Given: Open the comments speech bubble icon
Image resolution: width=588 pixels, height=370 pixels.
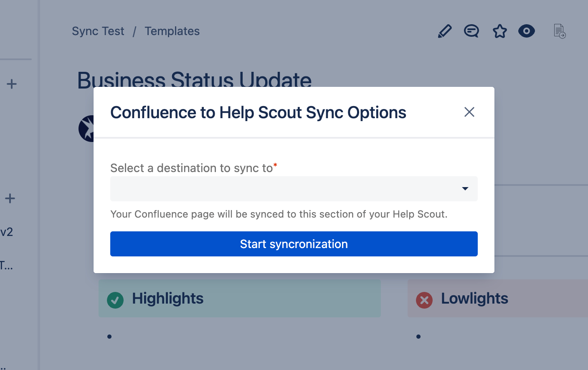Looking at the screenshot, I should pos(471,31).
